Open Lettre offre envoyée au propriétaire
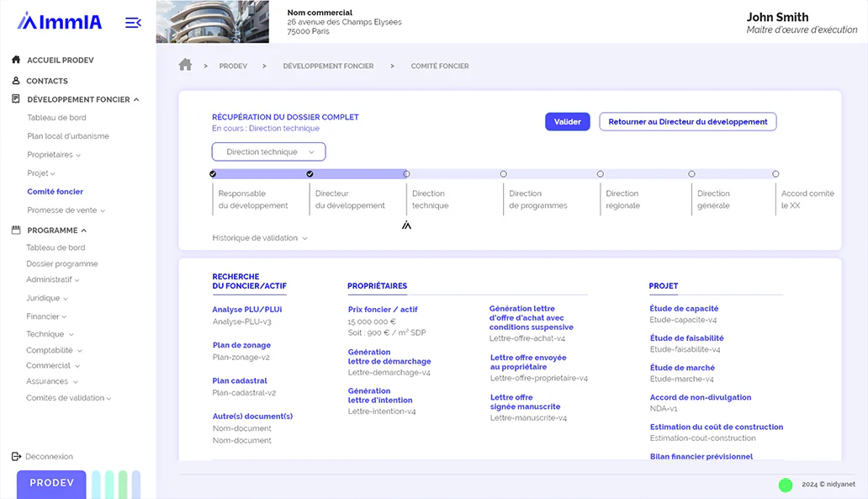The width and height of the screenshot is (868, 499). click(x=528, y=362)
